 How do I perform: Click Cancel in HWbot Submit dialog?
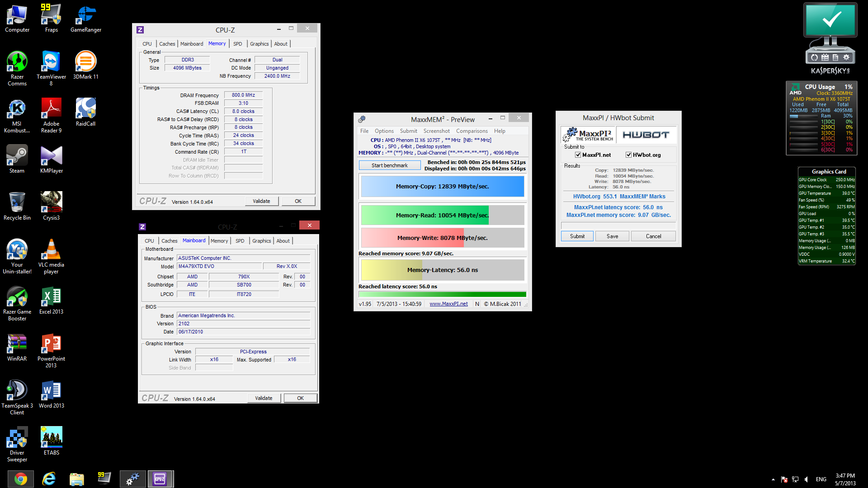tap(653, 236)
